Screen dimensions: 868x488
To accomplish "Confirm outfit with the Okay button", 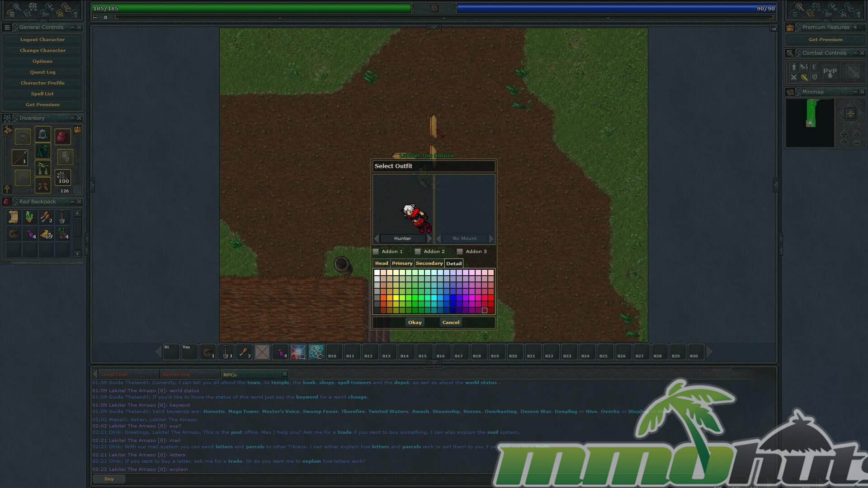I will 415,322.
